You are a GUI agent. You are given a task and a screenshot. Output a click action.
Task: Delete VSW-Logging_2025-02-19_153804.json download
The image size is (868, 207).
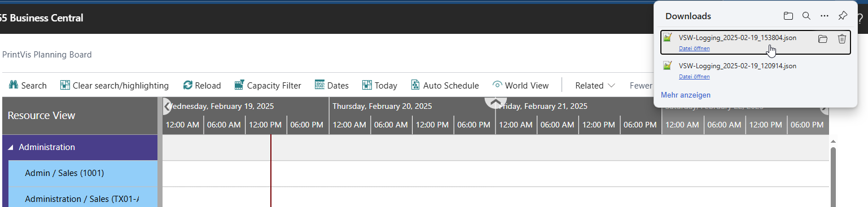click(x=841, y=39)
